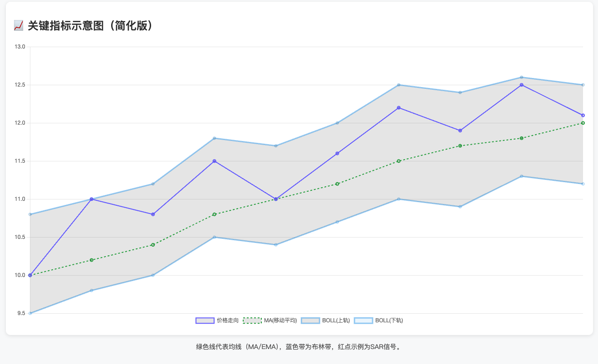
Task: Click the purple 价格走向 legend color box
Action: pos(205,320)
